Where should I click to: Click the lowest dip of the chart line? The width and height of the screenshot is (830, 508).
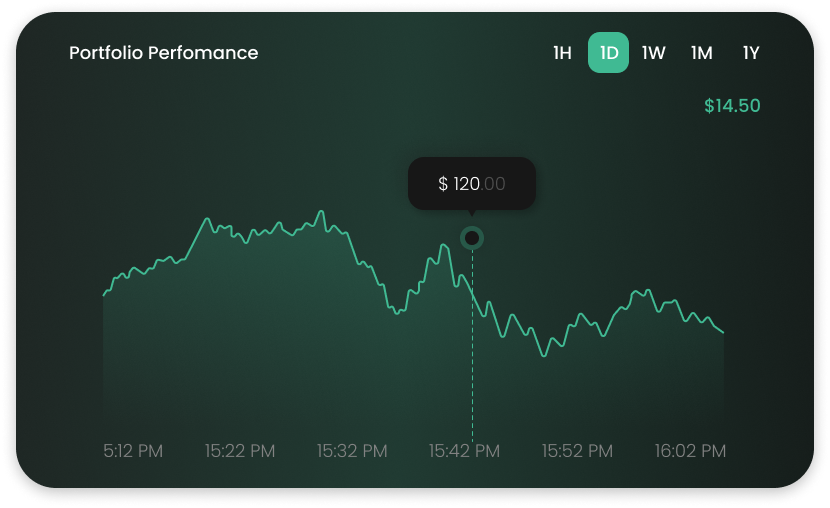[543, 356]
